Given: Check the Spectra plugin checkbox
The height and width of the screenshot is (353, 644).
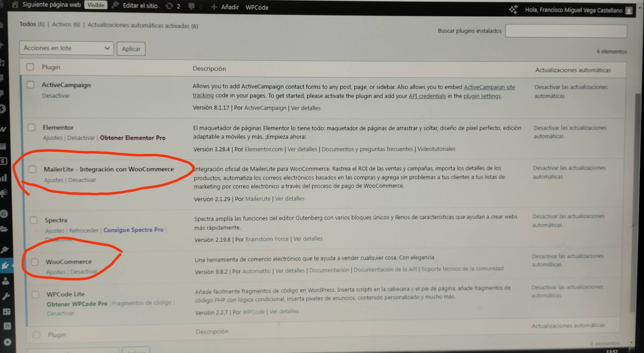Looking at the screenshot, I should [34, 220].
